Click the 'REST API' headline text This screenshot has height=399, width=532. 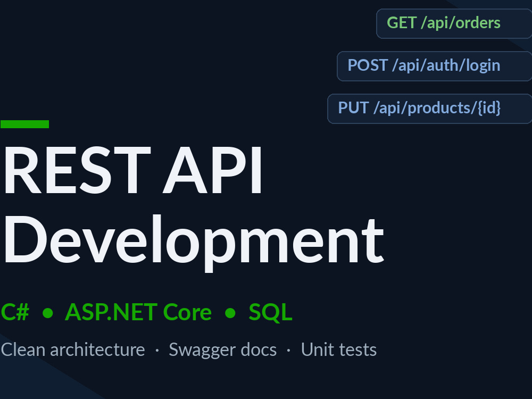click(133, 170)
